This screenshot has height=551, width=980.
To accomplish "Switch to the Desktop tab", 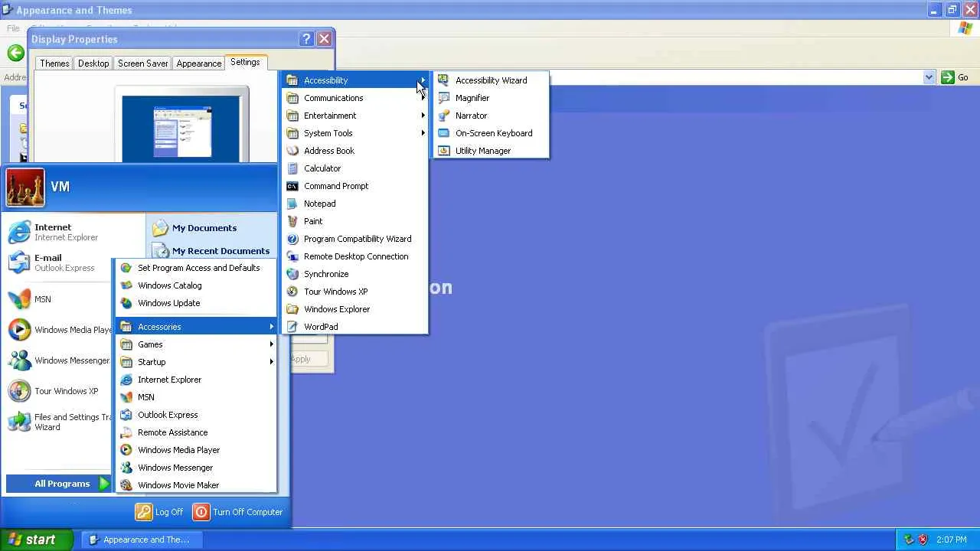I will point(93,64).
